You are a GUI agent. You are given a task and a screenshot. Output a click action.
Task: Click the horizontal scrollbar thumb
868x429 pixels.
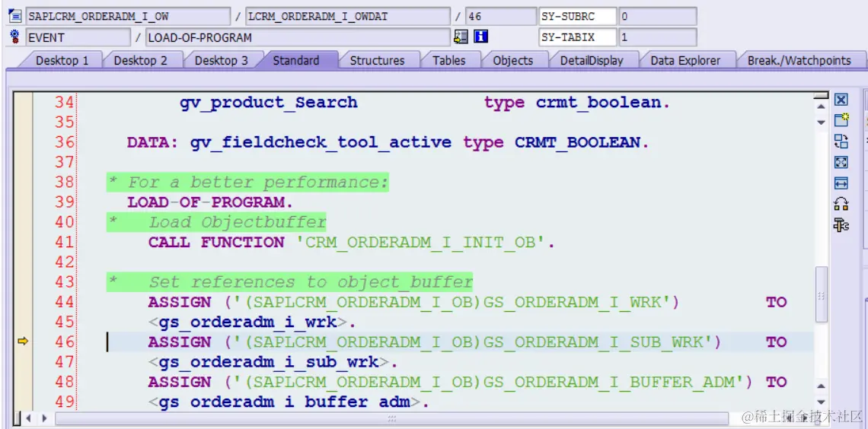tap(391, 418)
